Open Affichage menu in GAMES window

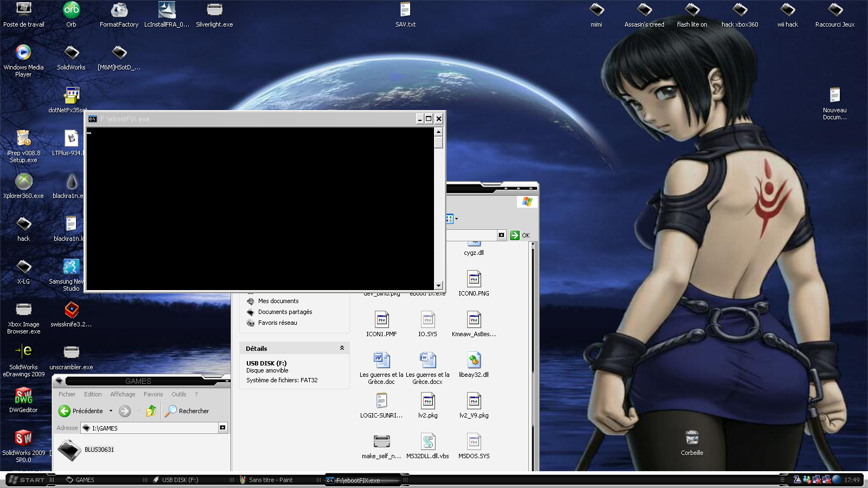tap(123, 394)
